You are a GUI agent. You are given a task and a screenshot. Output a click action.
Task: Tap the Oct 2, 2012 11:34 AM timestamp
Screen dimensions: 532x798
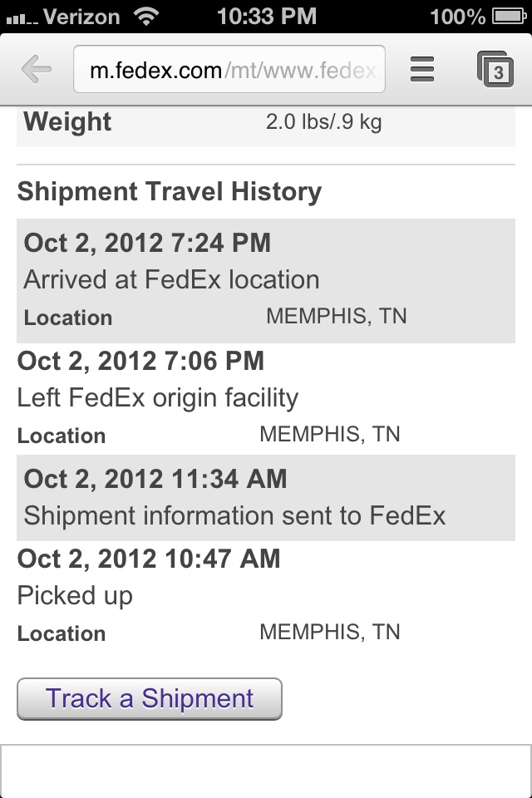(x=155, y=479)
